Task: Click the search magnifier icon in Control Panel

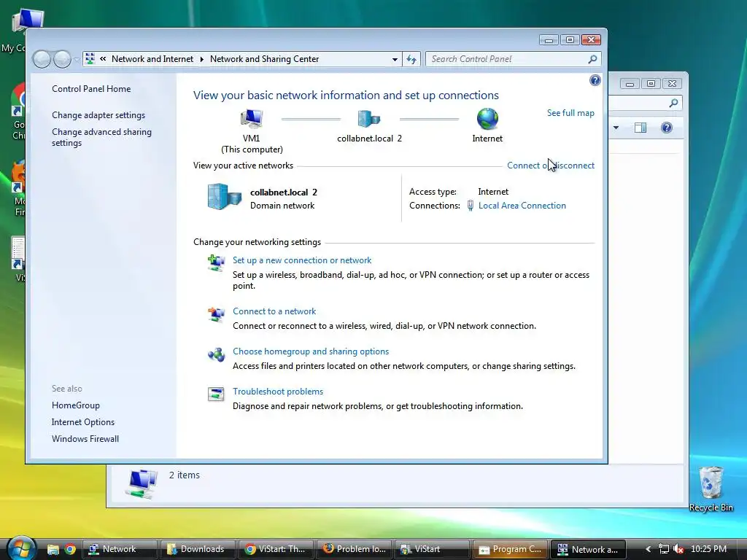Action: click(x=592, y=59)
